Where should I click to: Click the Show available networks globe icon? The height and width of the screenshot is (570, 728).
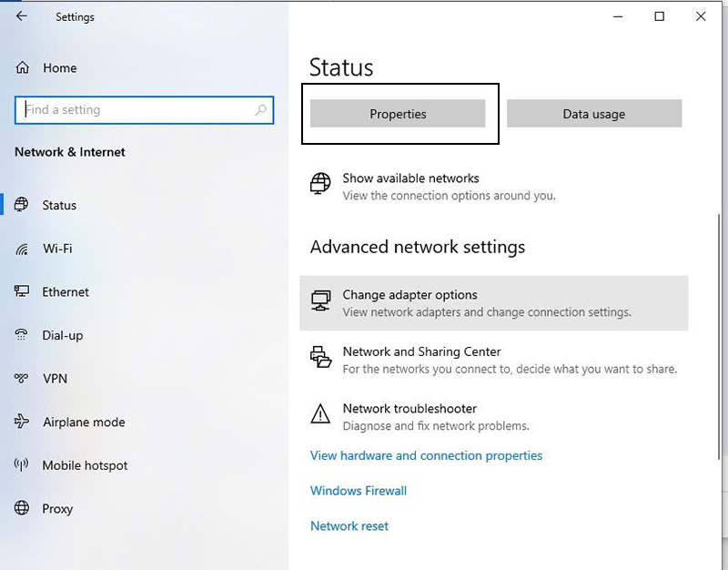pyautogui.click(x=320, y=185)
